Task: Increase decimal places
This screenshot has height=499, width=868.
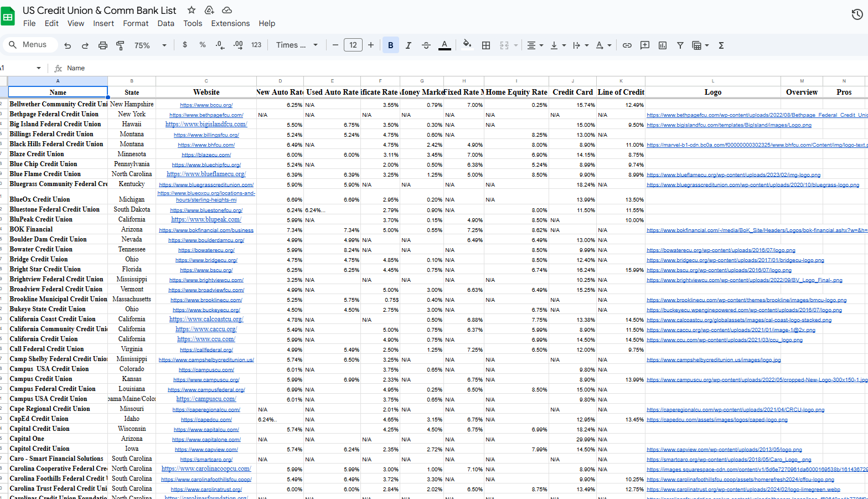Action: [x=238, y=45]
